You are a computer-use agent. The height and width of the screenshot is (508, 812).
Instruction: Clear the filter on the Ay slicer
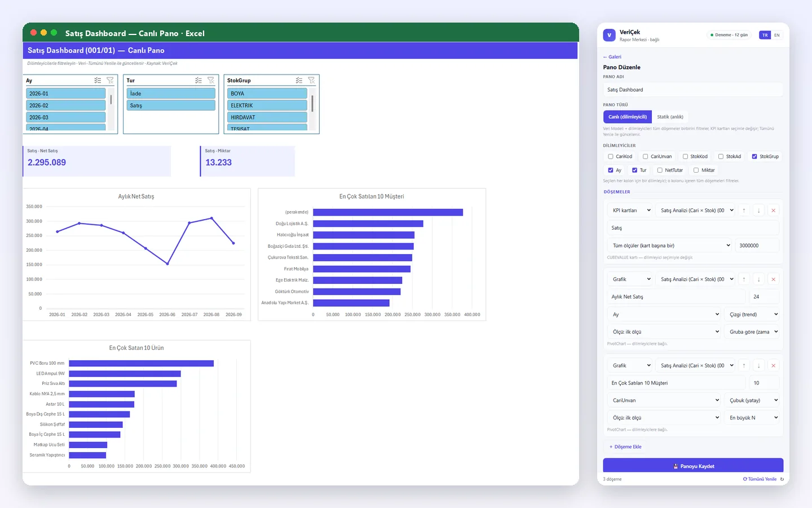[x=110, y=80]
